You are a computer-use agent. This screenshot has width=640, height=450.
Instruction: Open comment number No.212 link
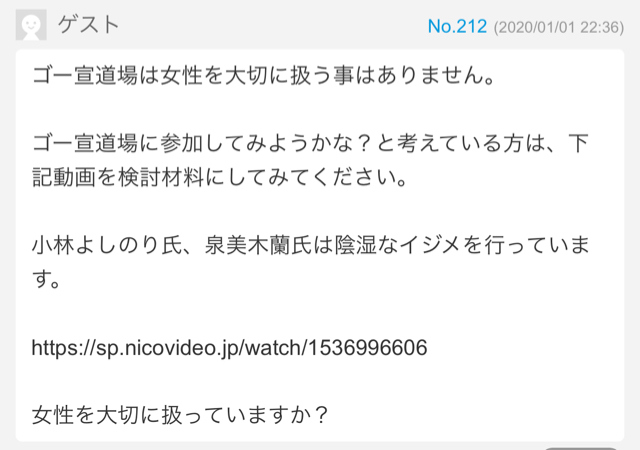pyautogui.click(x=457, y=27)
